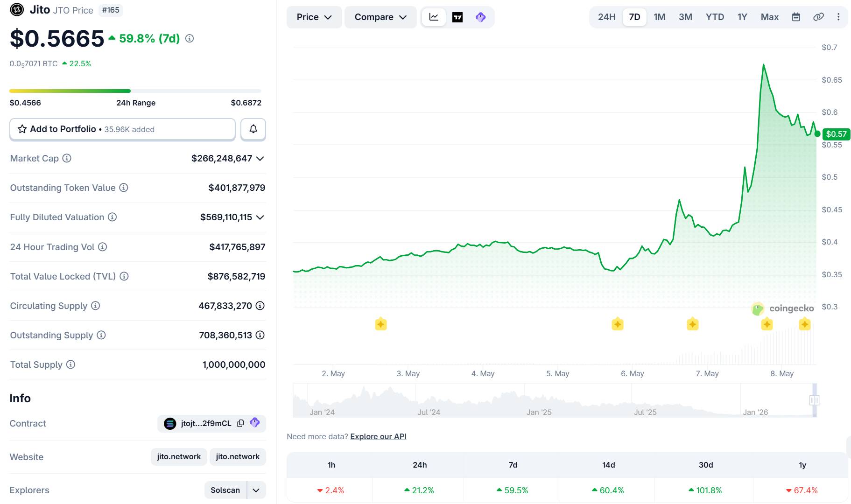Expand the Market Cap value chevron
This screenshot has width=851, height=504.
point(260,159)
